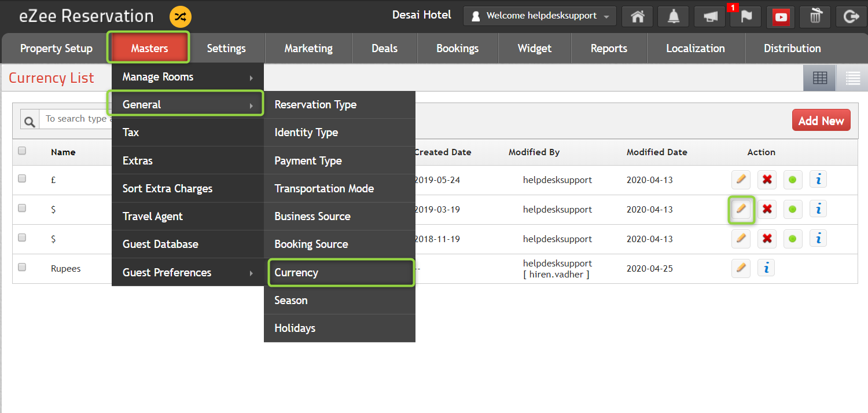The width and height of the screenshot is (868, 413).
Task: Select Sort Extra Charges menu item
Action: (187, 188)
